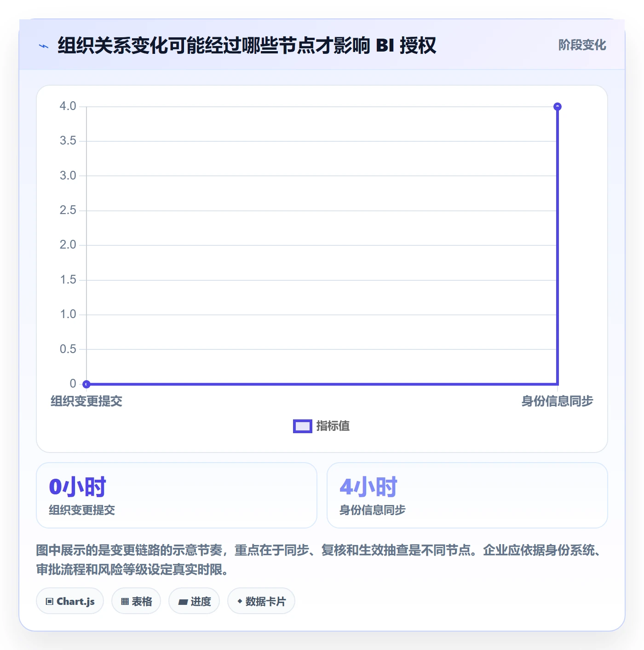Click the 指标值 legend color box
This screenshot has width=644, height=650.
coord(303,426)
